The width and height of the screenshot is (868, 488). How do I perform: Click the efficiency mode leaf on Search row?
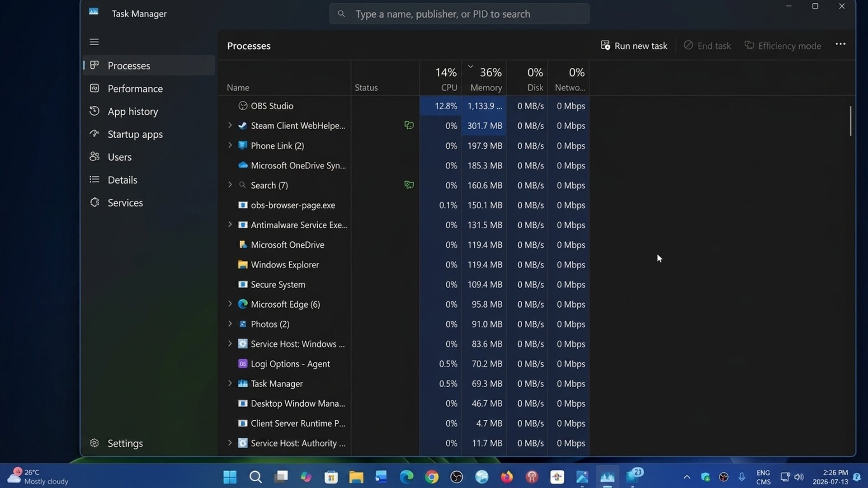click(409, 185)
